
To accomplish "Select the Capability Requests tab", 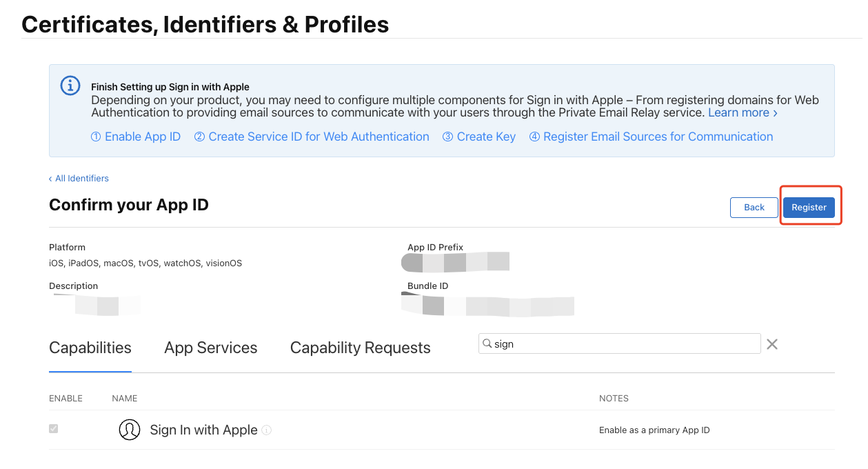I will (360, 348).
